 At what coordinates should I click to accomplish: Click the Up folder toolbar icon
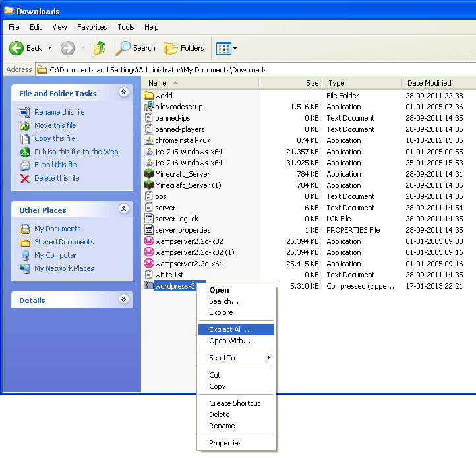99,48
